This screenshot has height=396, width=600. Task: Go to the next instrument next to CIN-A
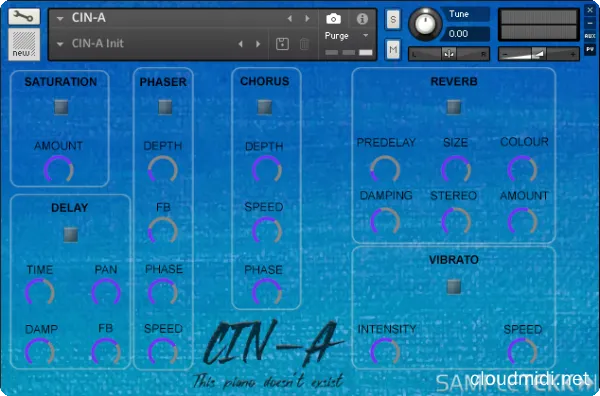(x=307, y=18)
